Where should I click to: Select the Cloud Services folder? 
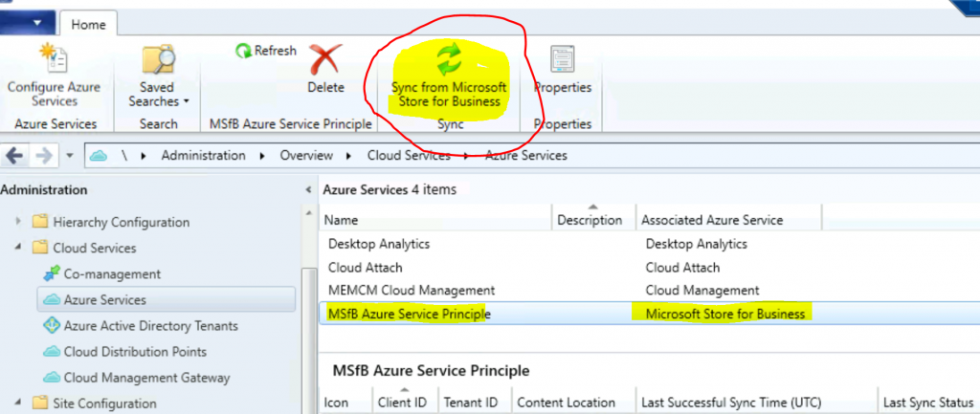coord(84,248)
